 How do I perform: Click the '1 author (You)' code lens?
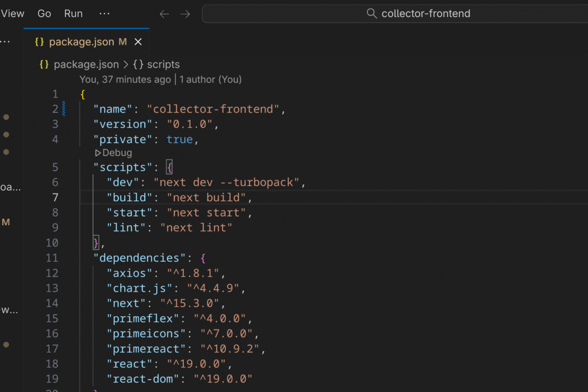click(x=210, y=79)
